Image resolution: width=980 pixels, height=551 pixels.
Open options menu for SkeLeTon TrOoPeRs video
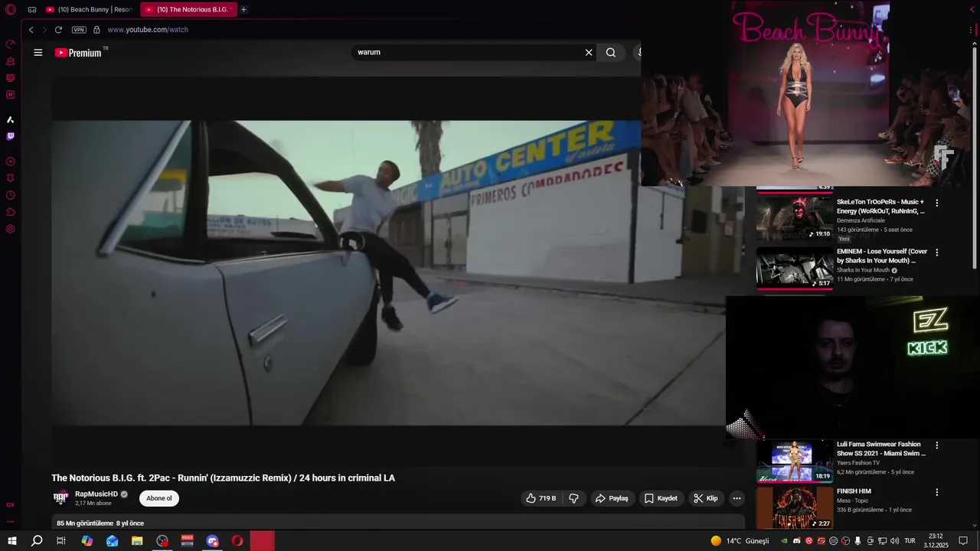tap(936, 203)
